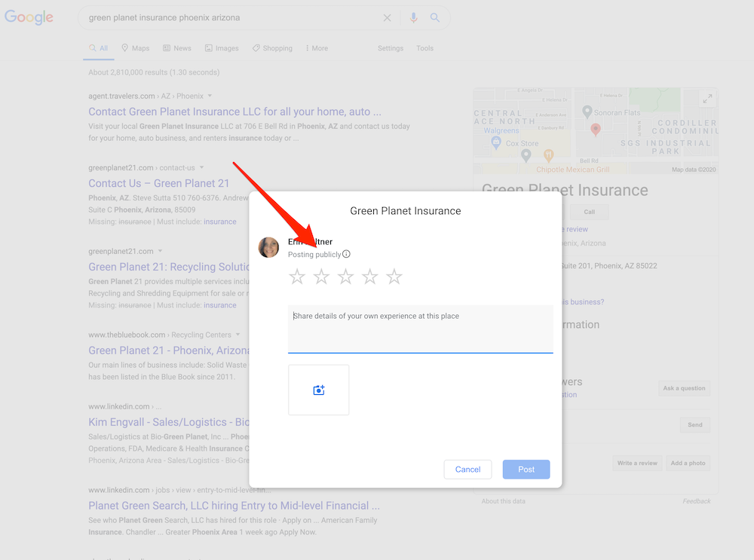Click the review text area

(x=420, y=329)
